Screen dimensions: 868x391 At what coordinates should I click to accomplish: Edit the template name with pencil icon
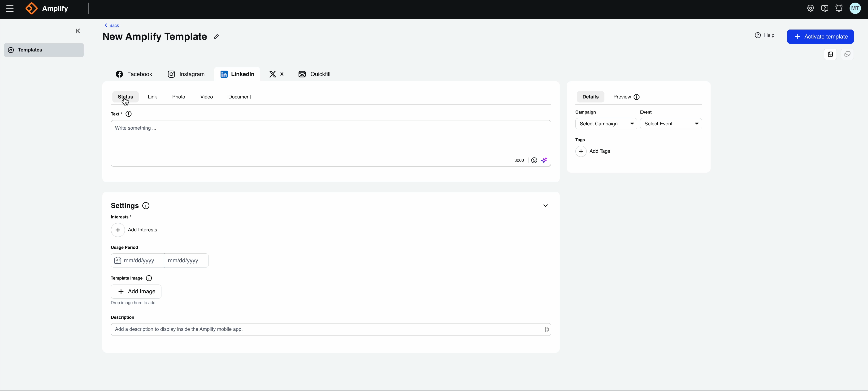(x=216, y=37)
